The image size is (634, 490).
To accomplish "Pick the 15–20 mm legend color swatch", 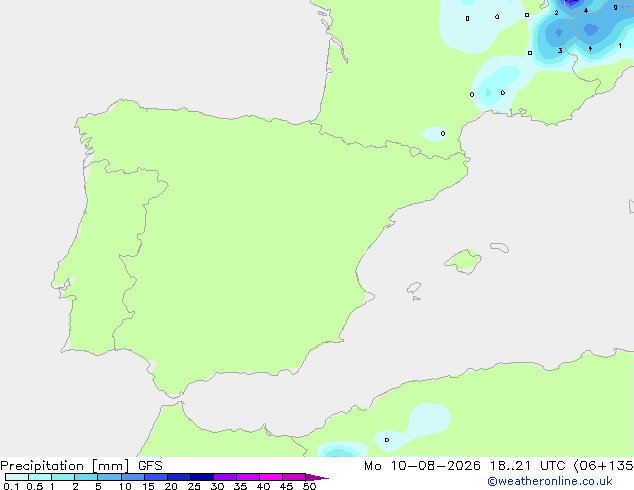I will pos(156,477).
